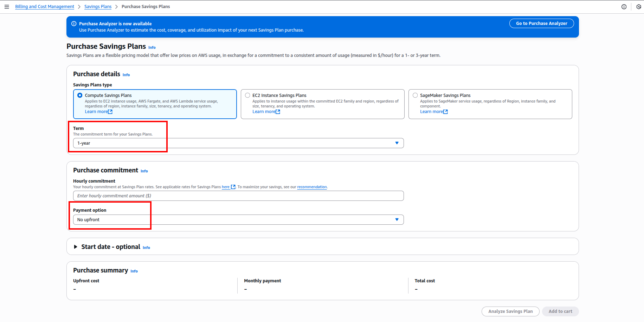This screenshot has height=322, width=644.
Task: Select the EC2 Instance Savings Plans radio button
Action: point(247,95)
